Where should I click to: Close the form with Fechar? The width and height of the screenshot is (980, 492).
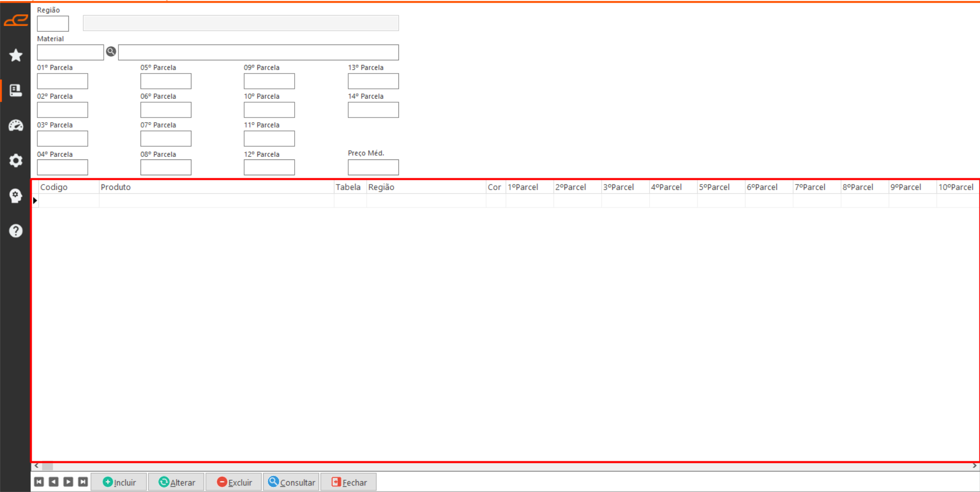click(349, 482)
